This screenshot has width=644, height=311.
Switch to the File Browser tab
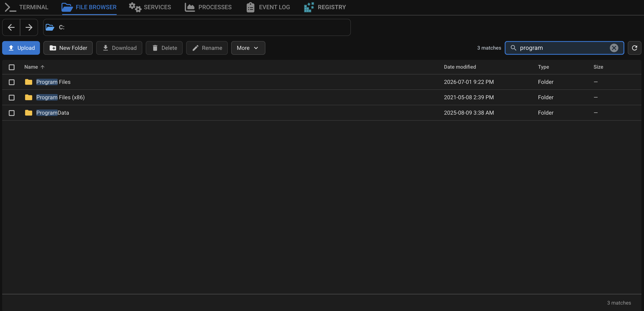pyautogui.click(x=89, y=7)
